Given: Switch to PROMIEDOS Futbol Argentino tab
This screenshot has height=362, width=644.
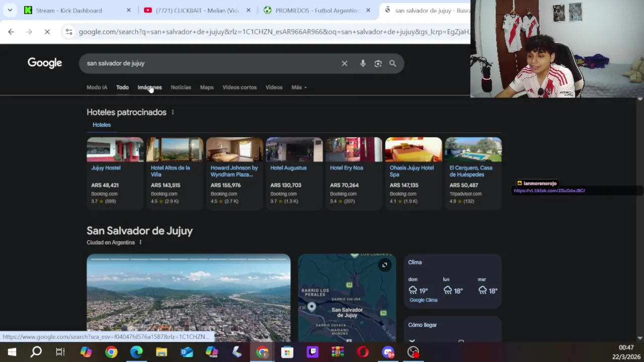Looking at the screenshot, I should pyautogui.click(x=317, y=10).
